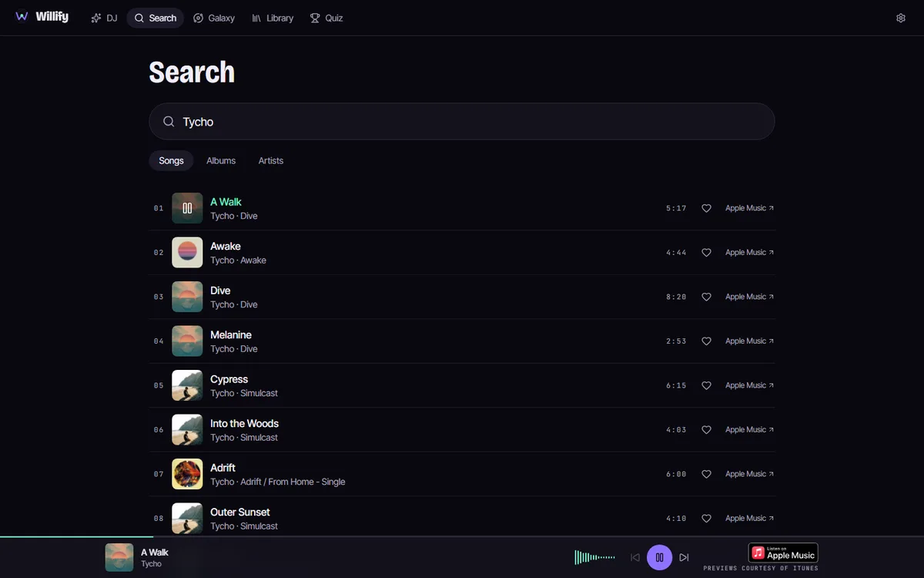Pause playback in the bottom player

(x=659, y=557)
